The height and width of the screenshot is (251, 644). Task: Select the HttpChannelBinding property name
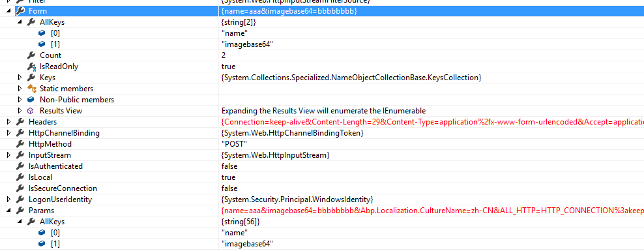(64, 133)
